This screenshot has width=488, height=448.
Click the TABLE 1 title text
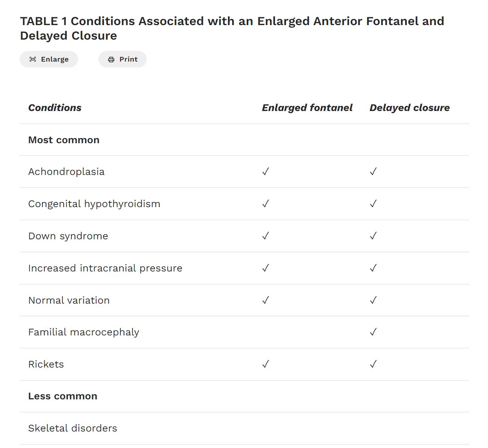232,28
